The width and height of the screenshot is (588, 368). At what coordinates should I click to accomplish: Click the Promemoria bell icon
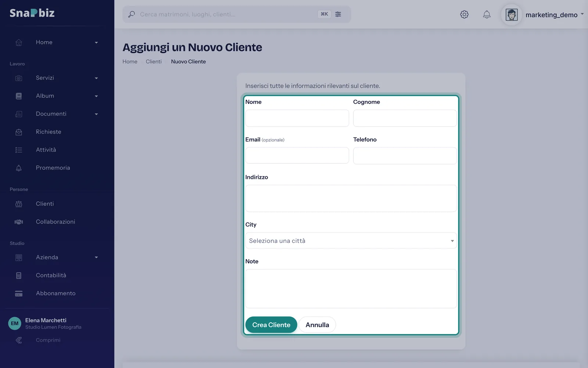(19, 168)
